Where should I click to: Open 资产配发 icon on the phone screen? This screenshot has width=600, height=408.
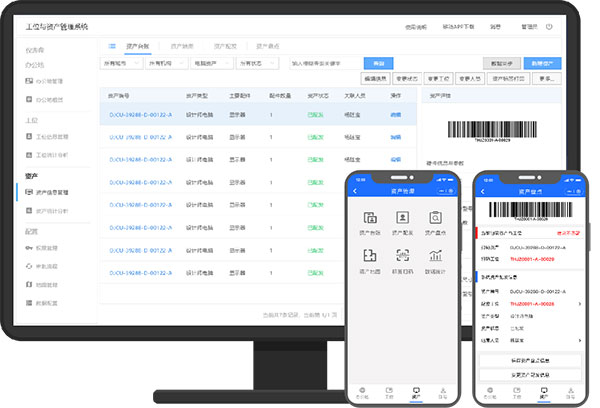402,218
